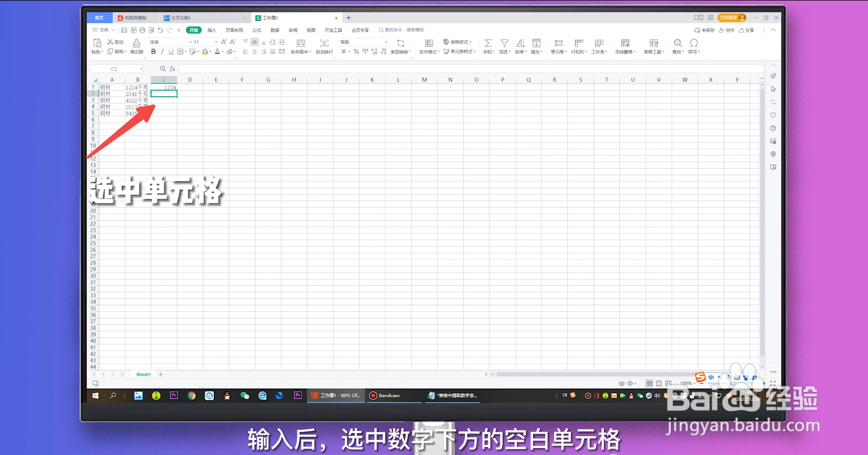Click the File (文件) menu button
This screenshot has width=868, height=455.
point(103,30)
